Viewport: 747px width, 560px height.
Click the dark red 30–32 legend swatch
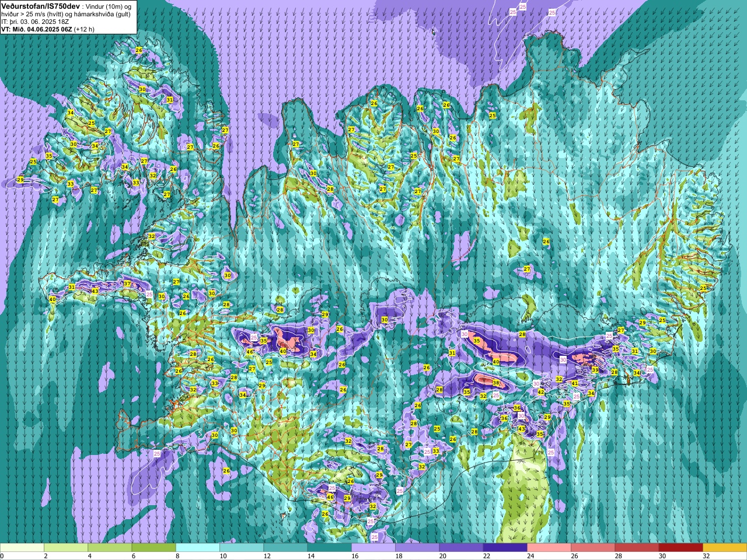[x=680, y=548]
